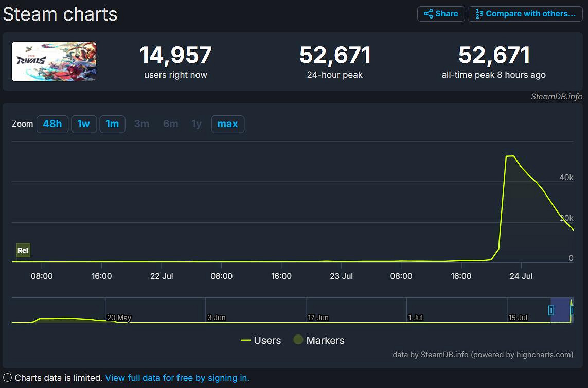Show the max zoom range
The width and height of the screenshot is (588, 388).
[227, 124]
